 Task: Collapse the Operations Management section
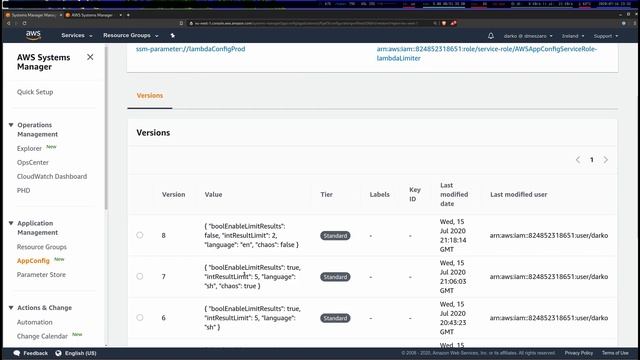pos(11,125)
